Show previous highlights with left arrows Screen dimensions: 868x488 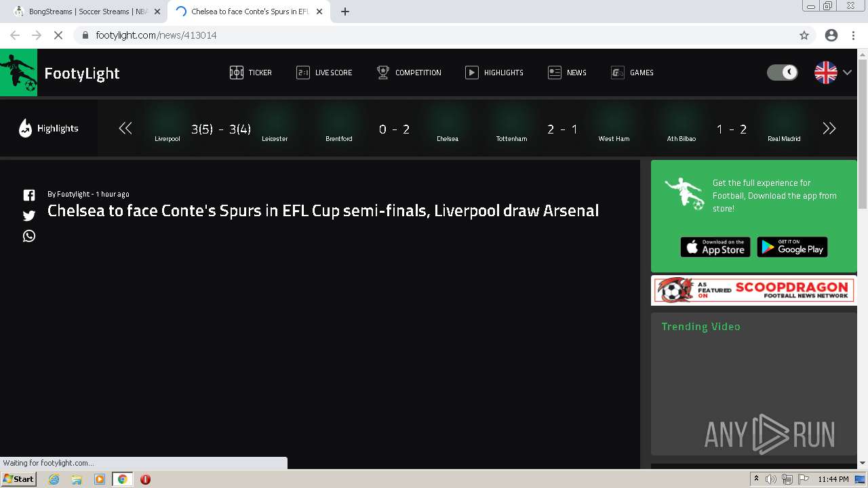tap(125, 128)
